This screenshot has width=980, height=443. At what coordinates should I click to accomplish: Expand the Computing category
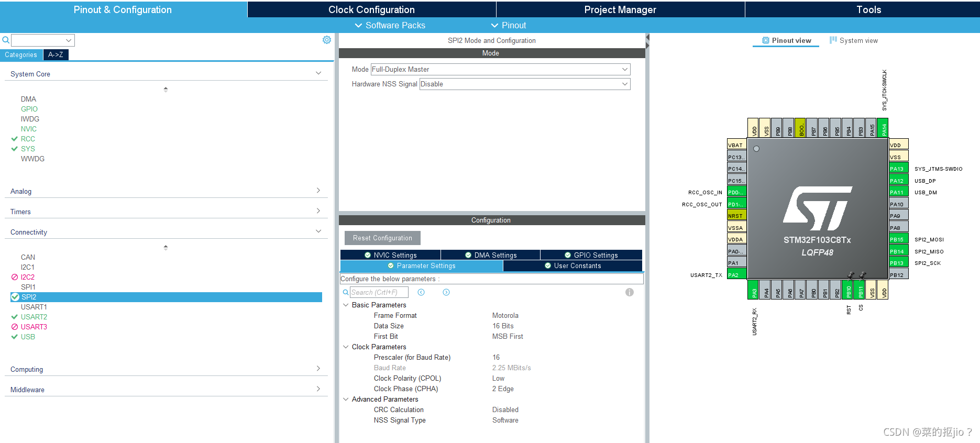[318, 369]
